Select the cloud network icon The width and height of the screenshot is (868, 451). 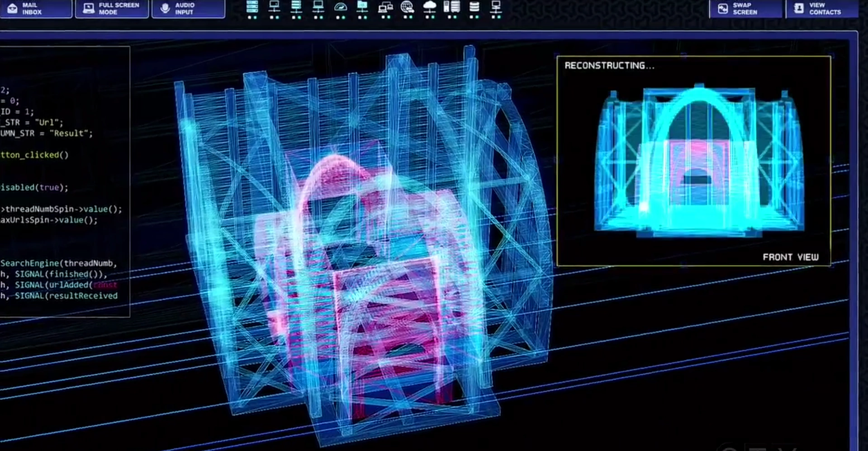(429, 7)
